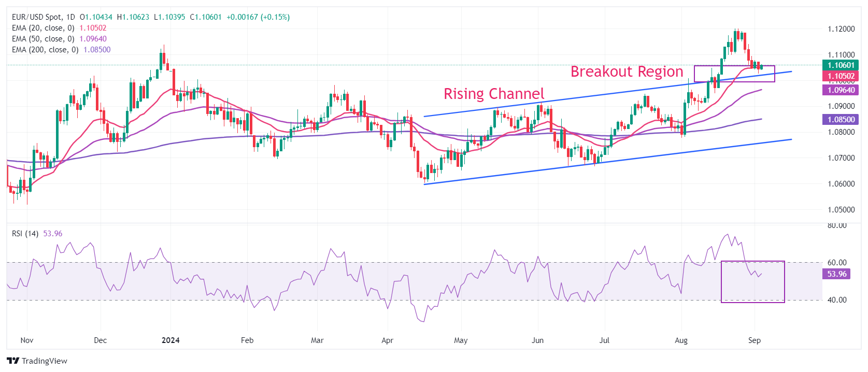Select the Sep label on time axis
Screen dimensions: 868x372
point(755,340)
